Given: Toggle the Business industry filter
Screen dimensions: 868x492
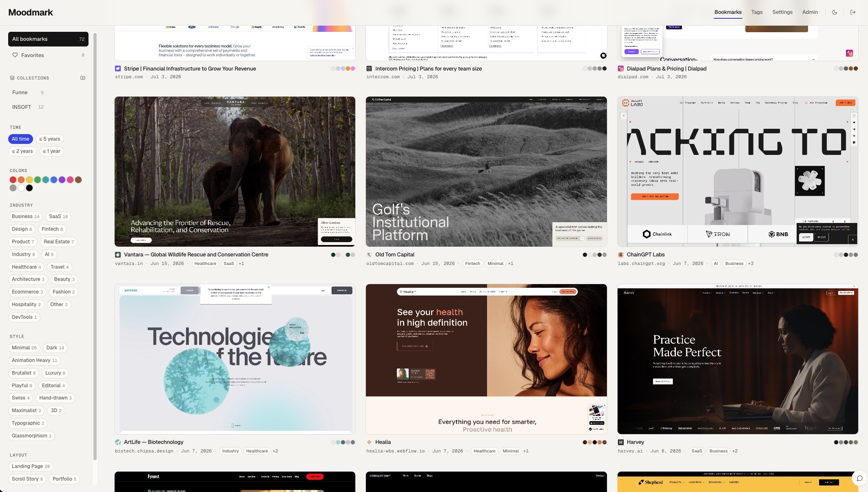Looking at the screenshot, I should click(x=25, y=216).
